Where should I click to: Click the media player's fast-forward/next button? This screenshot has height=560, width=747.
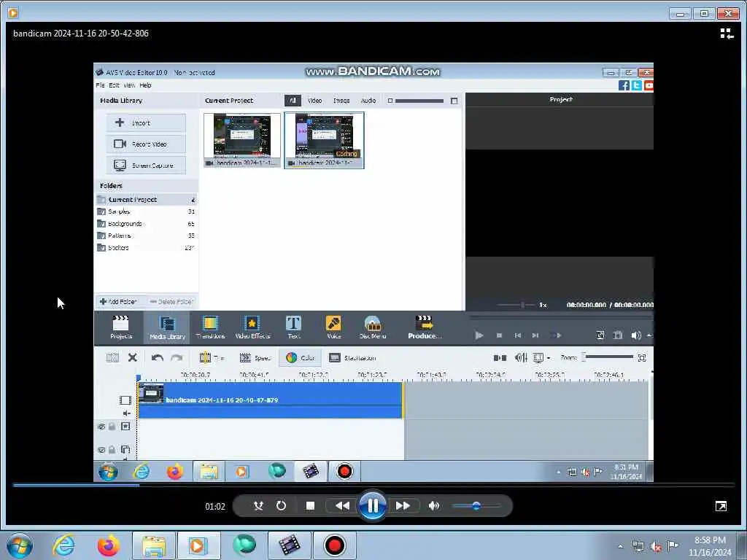pyautogui.click(x=403, y=506)
